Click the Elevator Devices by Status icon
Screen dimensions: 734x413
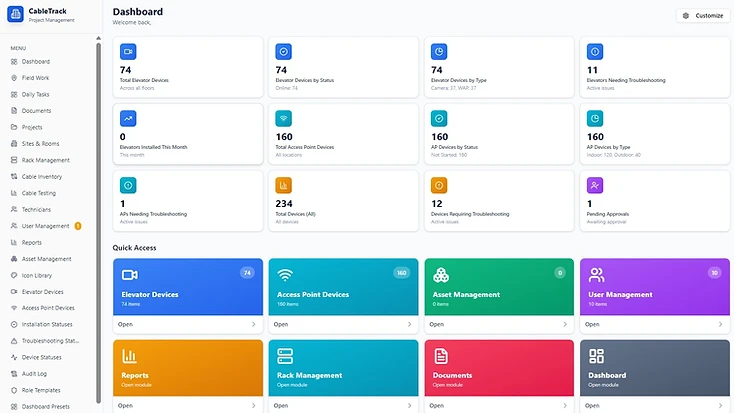(x=283, y=52)
